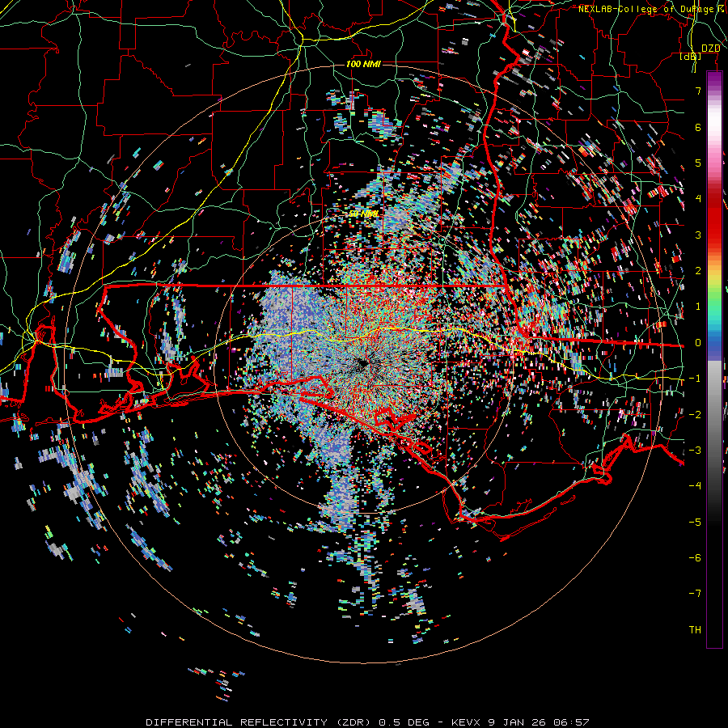This screenshot has height=728, width=728.
Task: Click the scale value "5" on the legend
Action: 698,163
